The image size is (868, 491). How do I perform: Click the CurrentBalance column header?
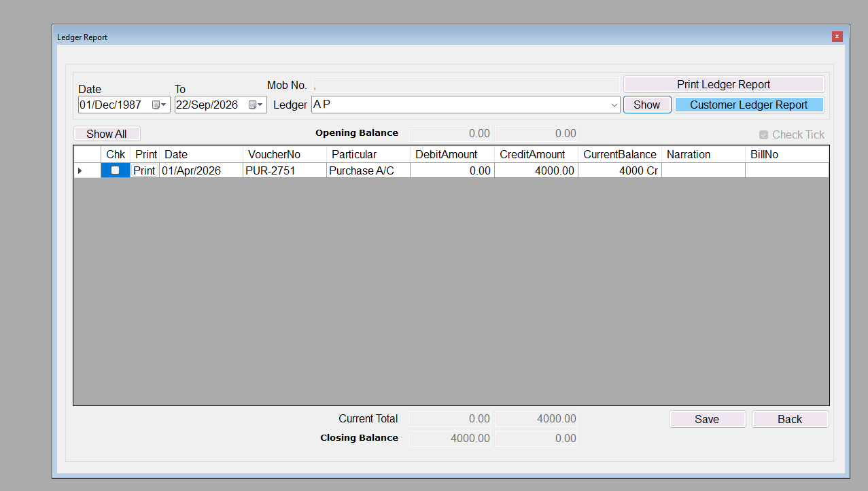(620, 154)
